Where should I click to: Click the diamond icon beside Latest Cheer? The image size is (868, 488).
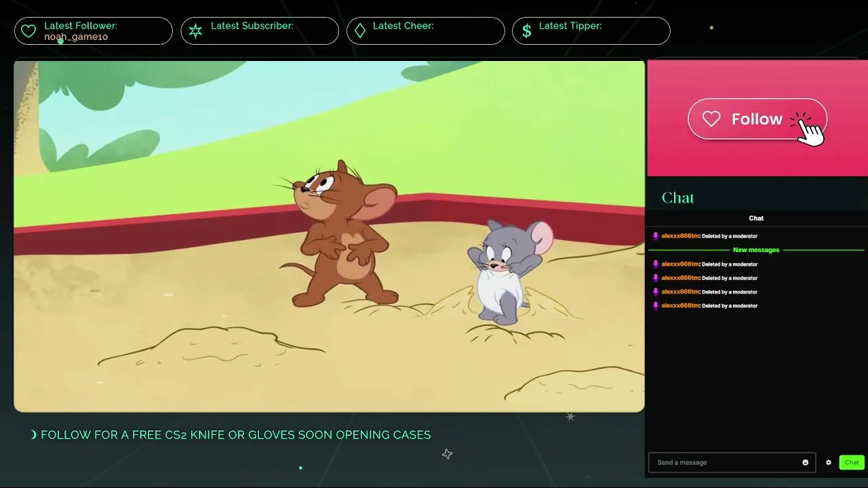360,31
